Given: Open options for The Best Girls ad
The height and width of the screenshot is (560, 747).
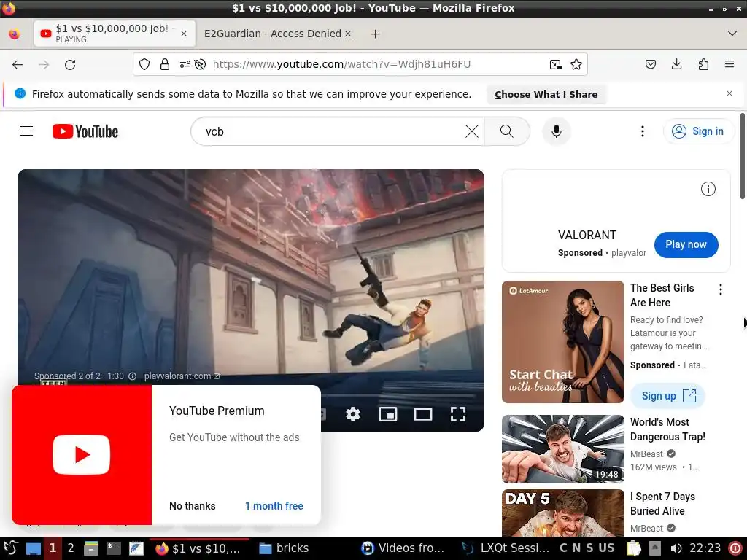Looking at the screenshot, I should pos(720,289).
